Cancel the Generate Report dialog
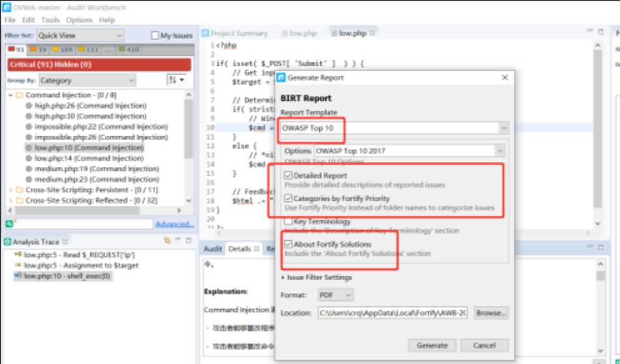 pos(484,345)
